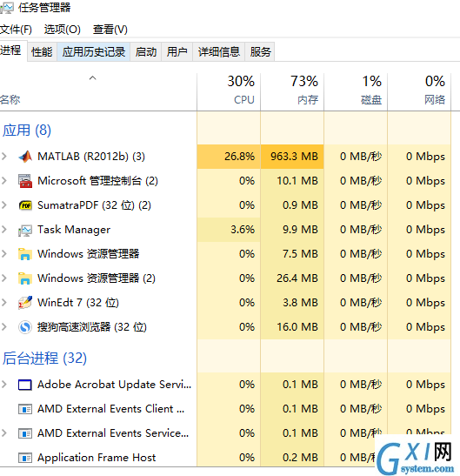Expand the Microsoft 管理控制台 (2) group
460x476 pixels.
pos(4,181)
